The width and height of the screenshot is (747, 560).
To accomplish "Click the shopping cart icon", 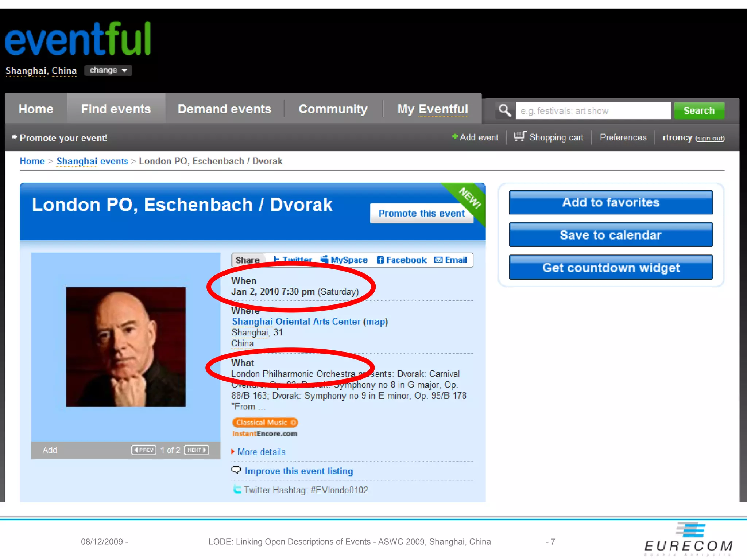I will pos(520,136).
